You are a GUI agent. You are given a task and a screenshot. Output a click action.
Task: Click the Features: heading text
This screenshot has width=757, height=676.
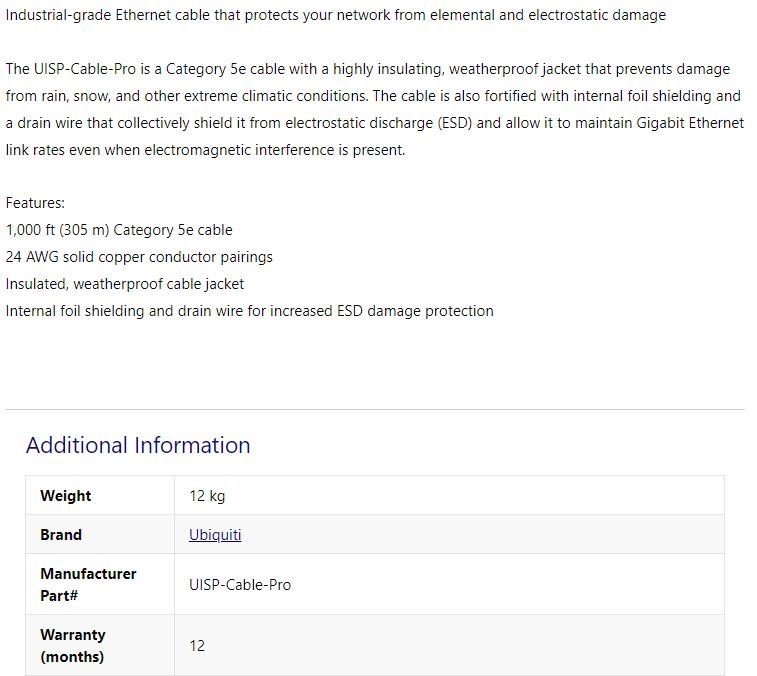35,202
